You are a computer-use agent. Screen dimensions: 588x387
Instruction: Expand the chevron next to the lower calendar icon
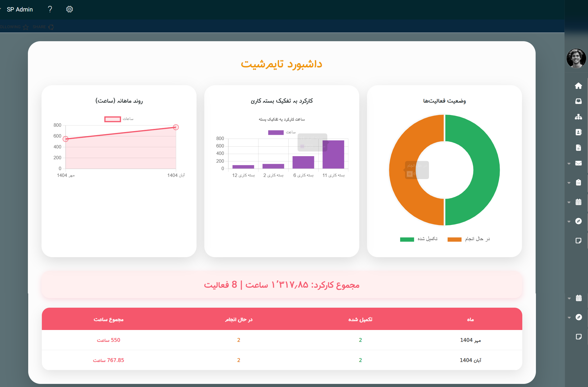569,298
